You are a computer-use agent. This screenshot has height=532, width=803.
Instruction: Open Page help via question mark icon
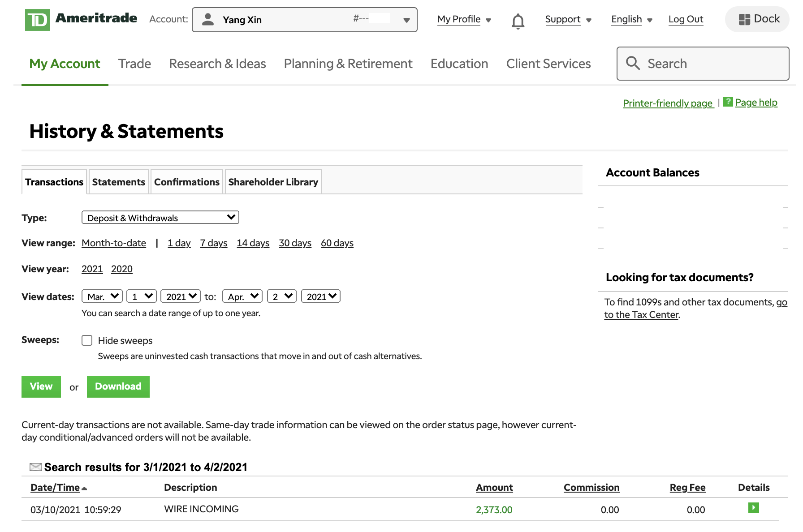click(x=728, y=102)
